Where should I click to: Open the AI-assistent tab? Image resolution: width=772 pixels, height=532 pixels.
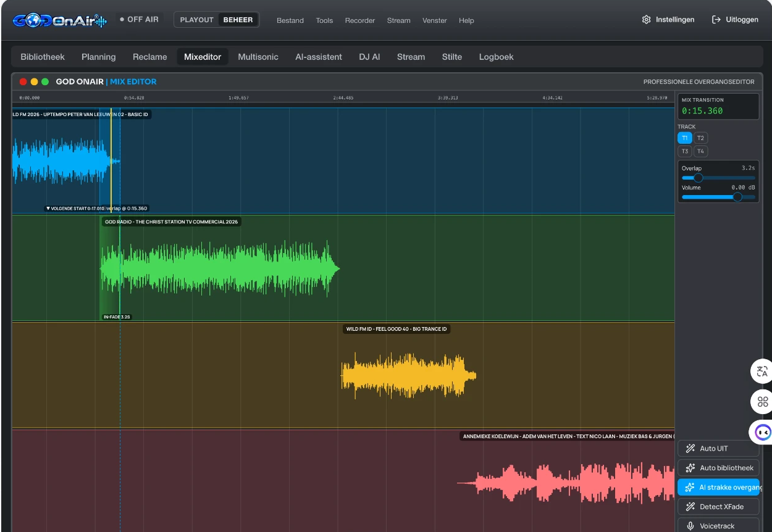click(319, 57)
